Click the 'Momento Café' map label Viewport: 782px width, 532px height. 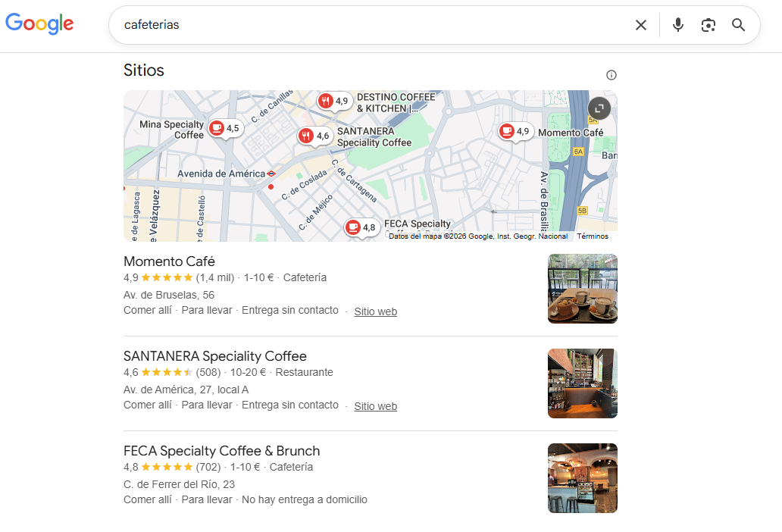[571, 133]
